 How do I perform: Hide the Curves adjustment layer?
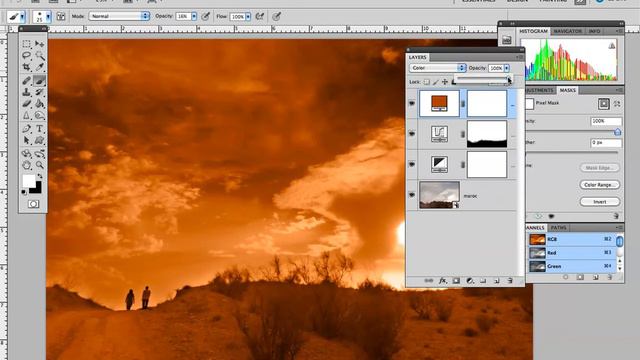point(412,133)
